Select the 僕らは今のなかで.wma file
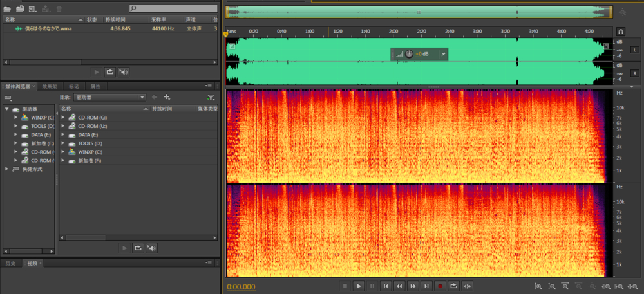The image size is (644, 294). tap(48, 28)
